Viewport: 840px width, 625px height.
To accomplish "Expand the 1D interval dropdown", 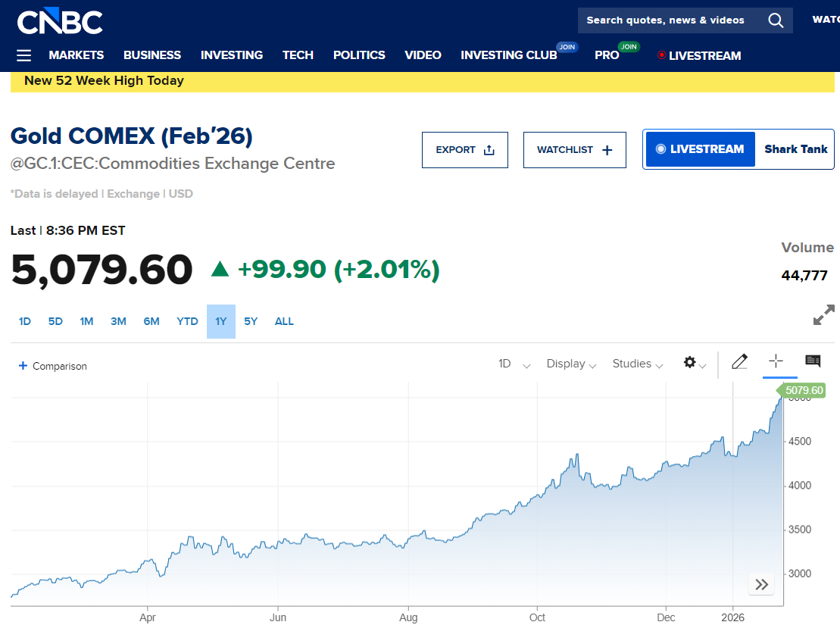I will pyautogui.click(x=514, y=364).
